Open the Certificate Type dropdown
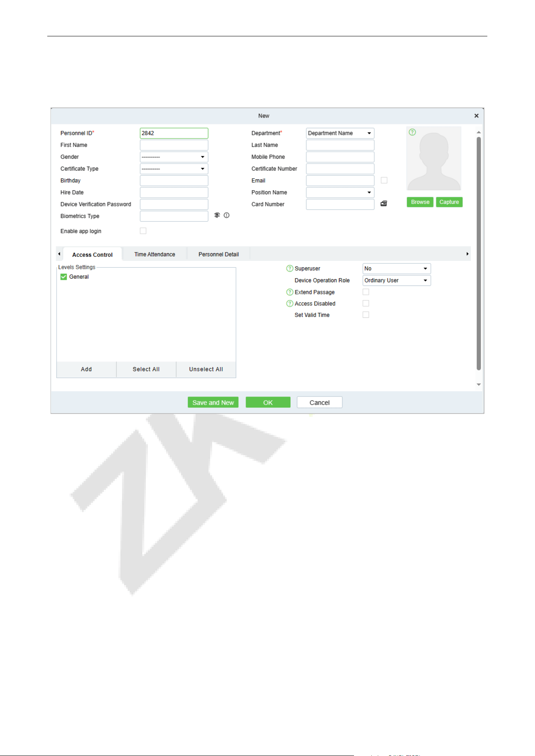 point(174,169)
